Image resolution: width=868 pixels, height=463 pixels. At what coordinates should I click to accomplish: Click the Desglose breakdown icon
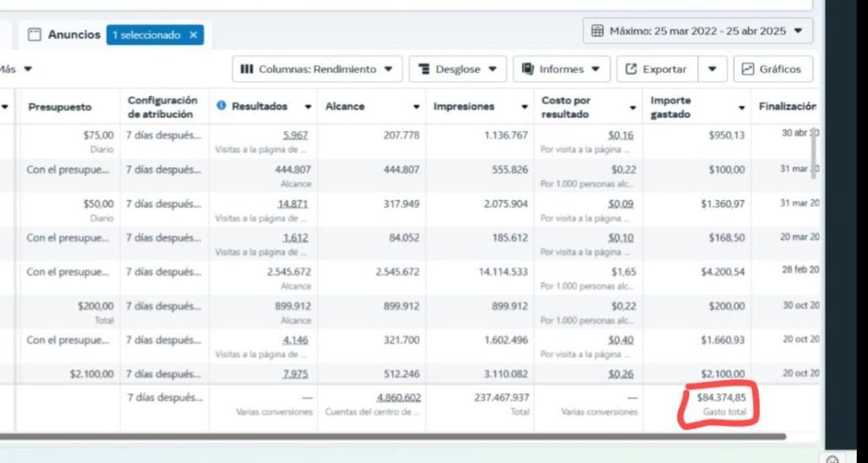pos(424,70)
